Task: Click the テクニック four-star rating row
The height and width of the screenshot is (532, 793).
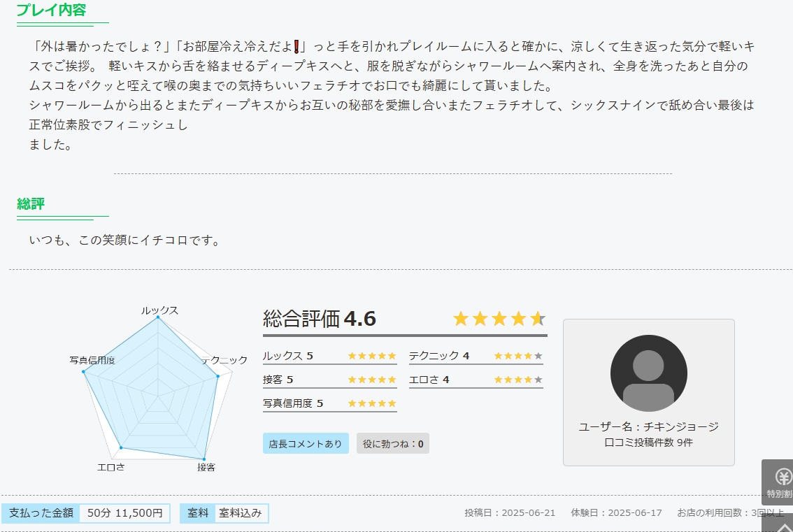Action: coord(476,356)
